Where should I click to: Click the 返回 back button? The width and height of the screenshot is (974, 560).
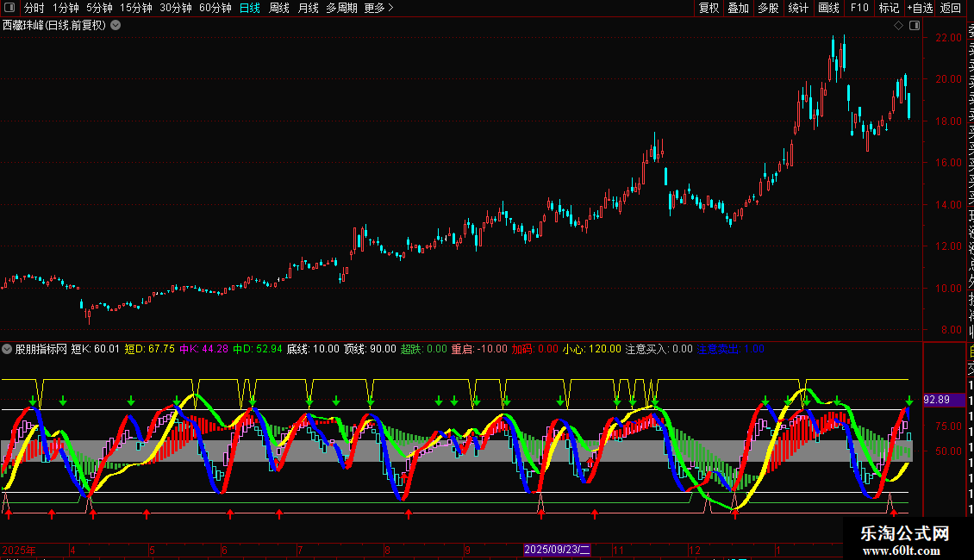coord(951,9)
